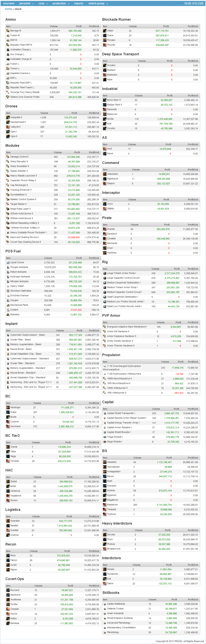Click the Liquid Ozone fuel icon

point(8,263)
